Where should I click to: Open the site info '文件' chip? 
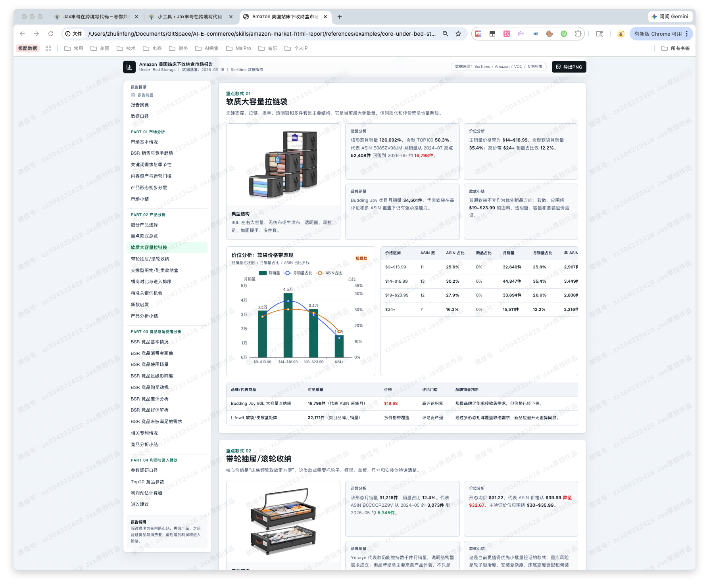(74, 34)
